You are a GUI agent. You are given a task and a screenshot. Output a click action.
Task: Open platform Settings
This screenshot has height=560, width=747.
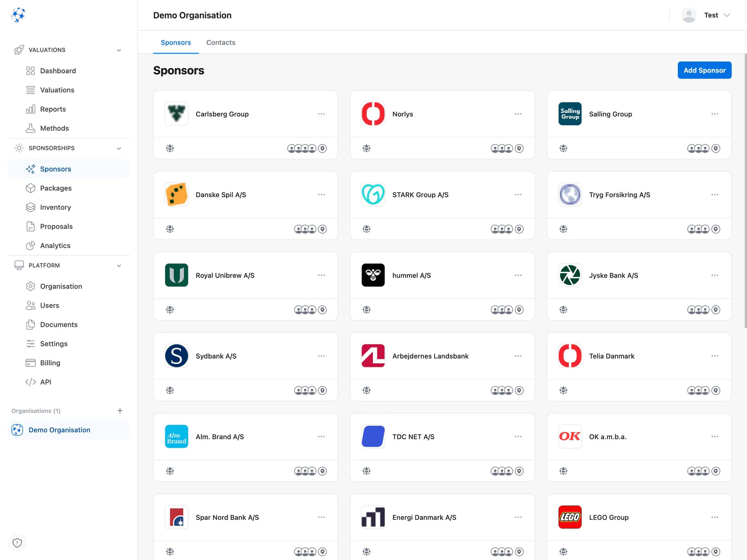(x=69, y=343)
